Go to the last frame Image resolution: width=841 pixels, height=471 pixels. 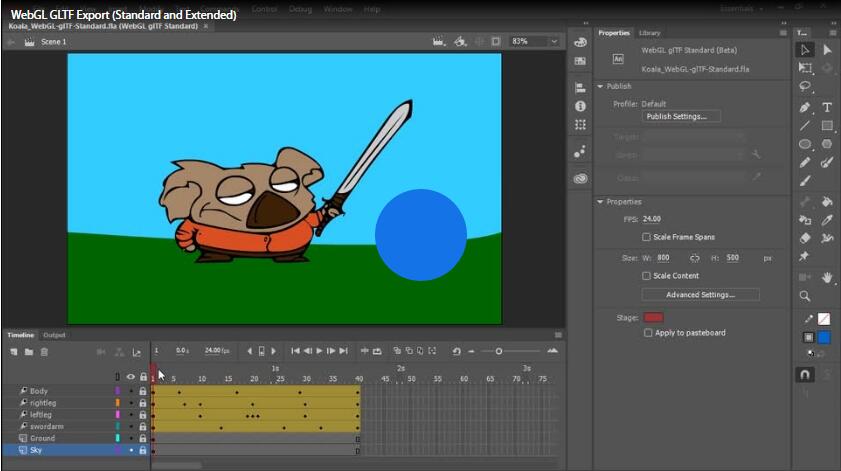pyautogui.click(x=344, y=351)
